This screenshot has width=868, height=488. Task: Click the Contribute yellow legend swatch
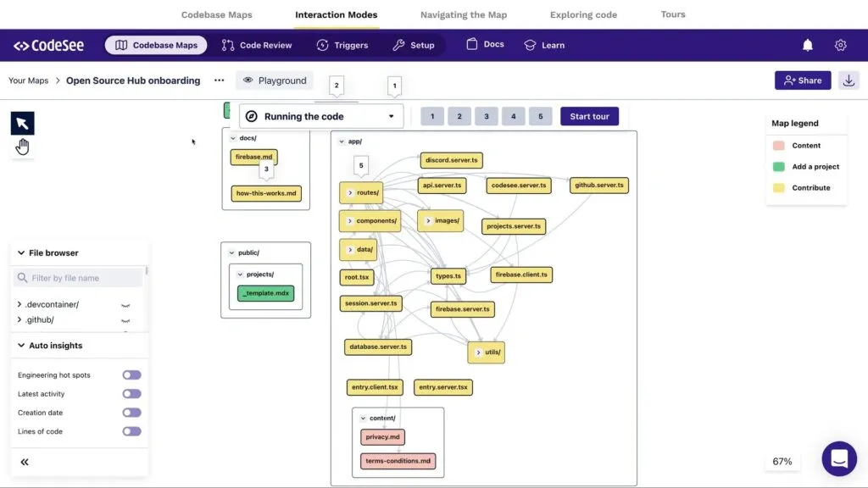pyautogui.click(x=778, y=188)
